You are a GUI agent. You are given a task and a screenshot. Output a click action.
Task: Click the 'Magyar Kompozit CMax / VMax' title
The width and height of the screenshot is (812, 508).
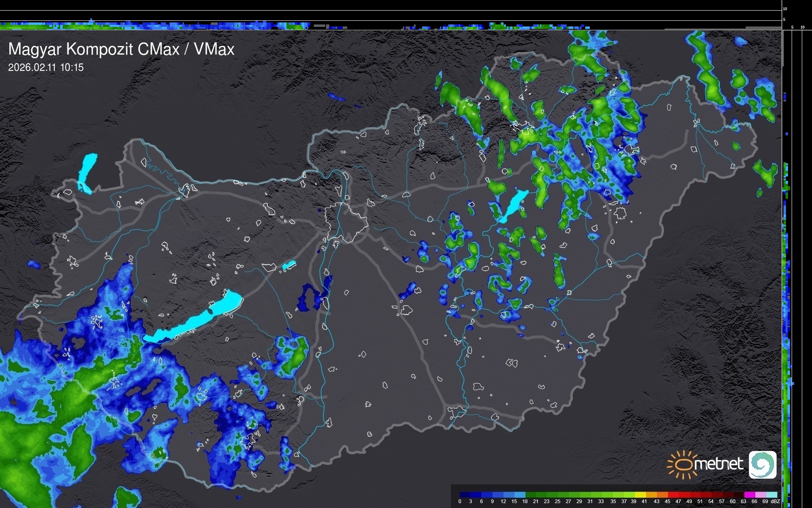[121, 49]
